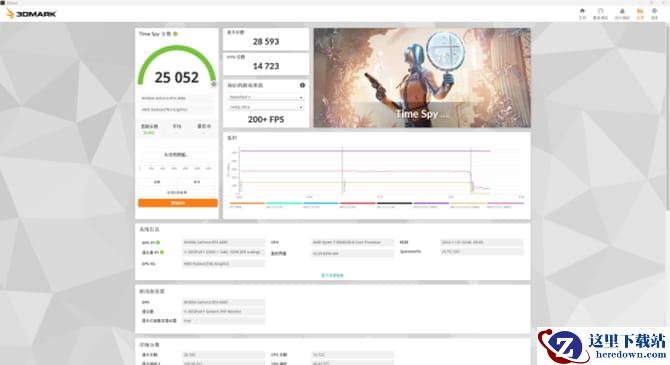Toggle the orange legend series in monitoring chart
Viewport: 670px width, 365px height.
pyautogui.click(x=247, y=203)
